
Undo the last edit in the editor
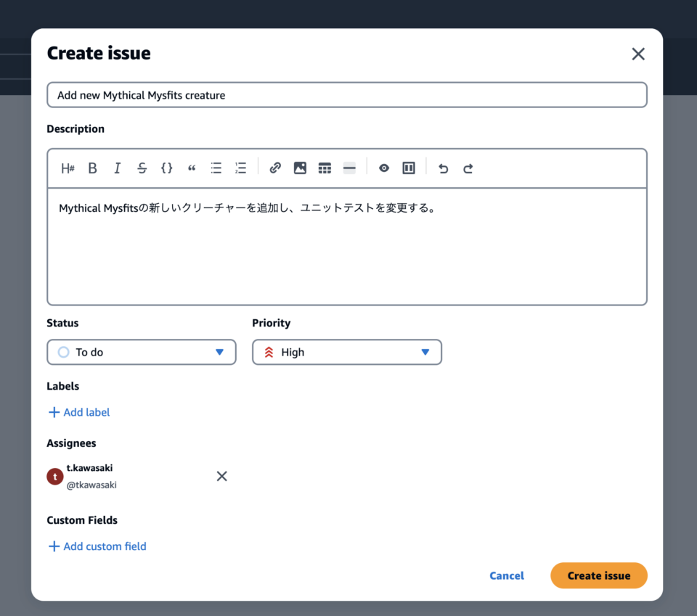click(x=443, y=168)
